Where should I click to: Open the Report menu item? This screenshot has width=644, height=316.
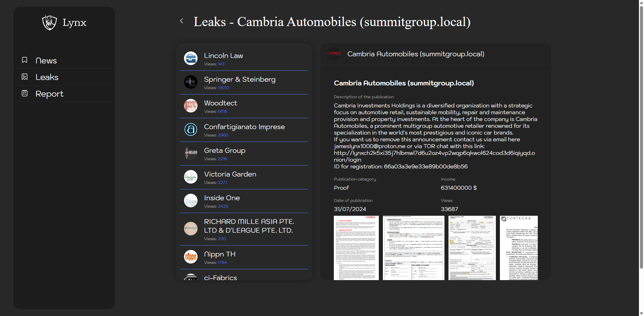pyautogui.click(x=49, y=94)
